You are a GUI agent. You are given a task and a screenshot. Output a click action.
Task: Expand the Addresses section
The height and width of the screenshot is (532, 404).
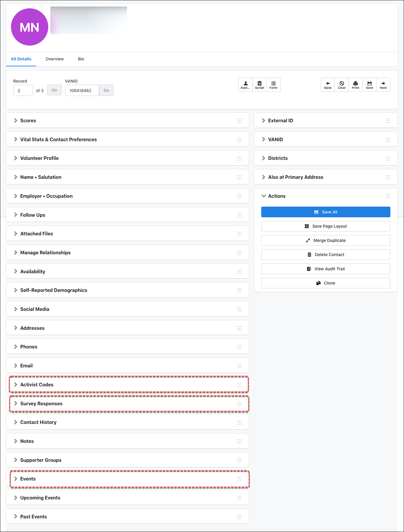pyautogui.click(x=16, y=328)
